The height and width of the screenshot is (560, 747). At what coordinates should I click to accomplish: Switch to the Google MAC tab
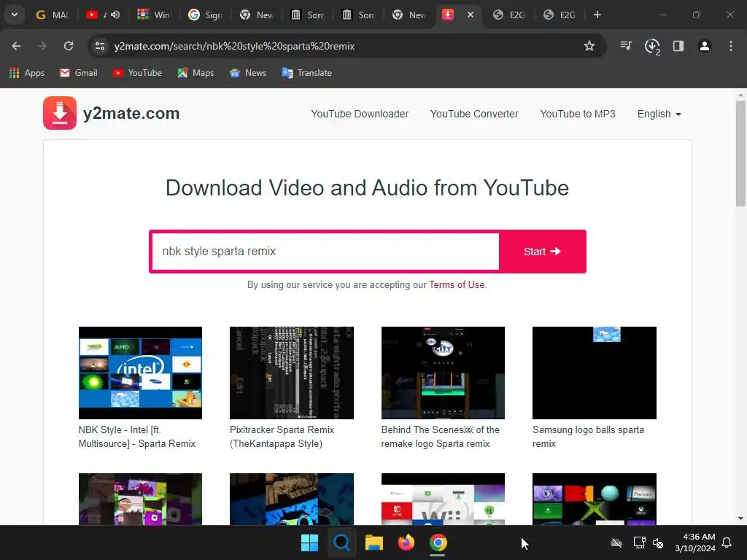[x=53, y=15]
